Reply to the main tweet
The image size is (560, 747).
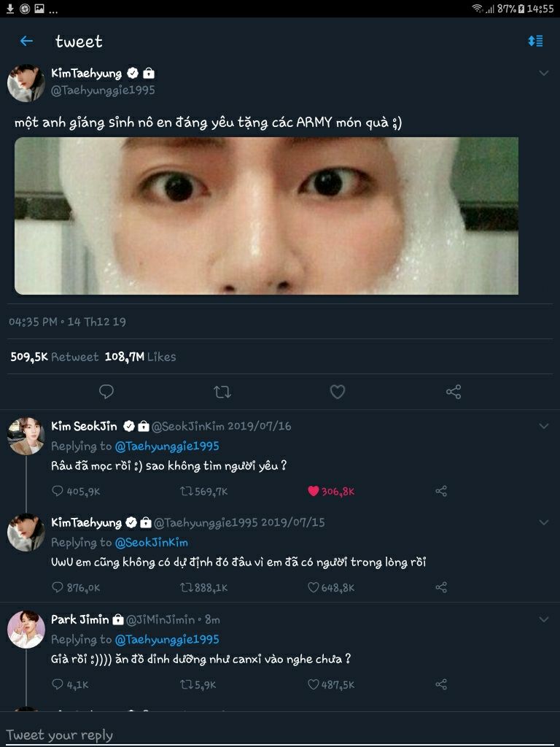tap(106, 392)
